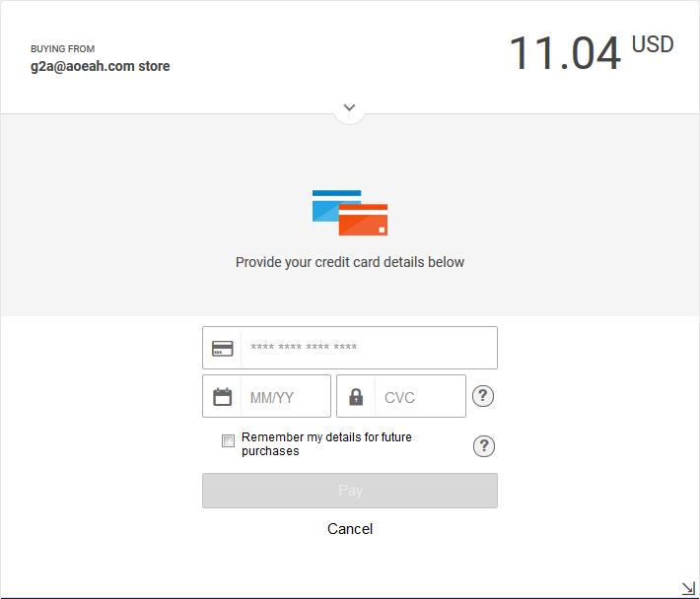The image size is (700, 599).
Task: Click the calendar icon beside MM/YY
Action: (x=222, y=396)
